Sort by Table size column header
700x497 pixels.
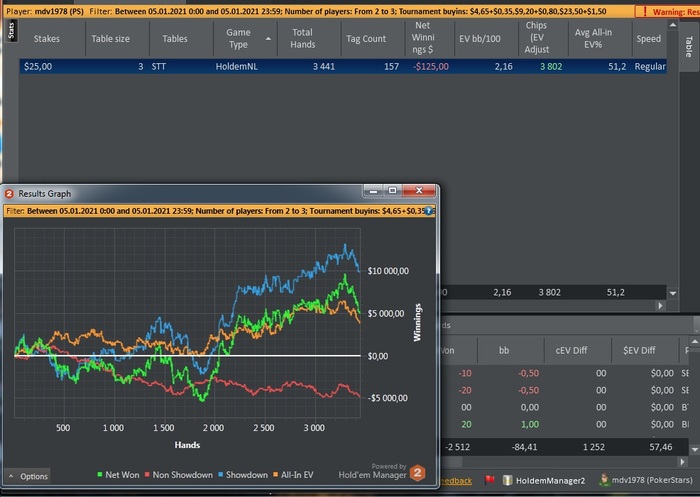point(111,39)
